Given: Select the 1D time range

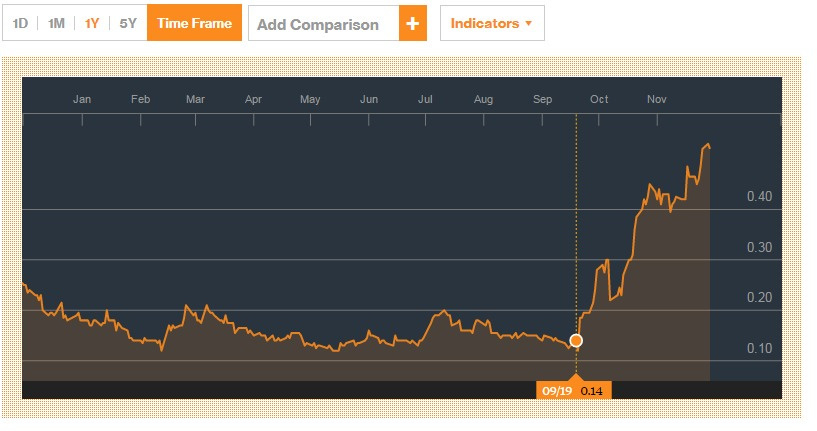Looking at the screenshot, I should coord(20,23).
